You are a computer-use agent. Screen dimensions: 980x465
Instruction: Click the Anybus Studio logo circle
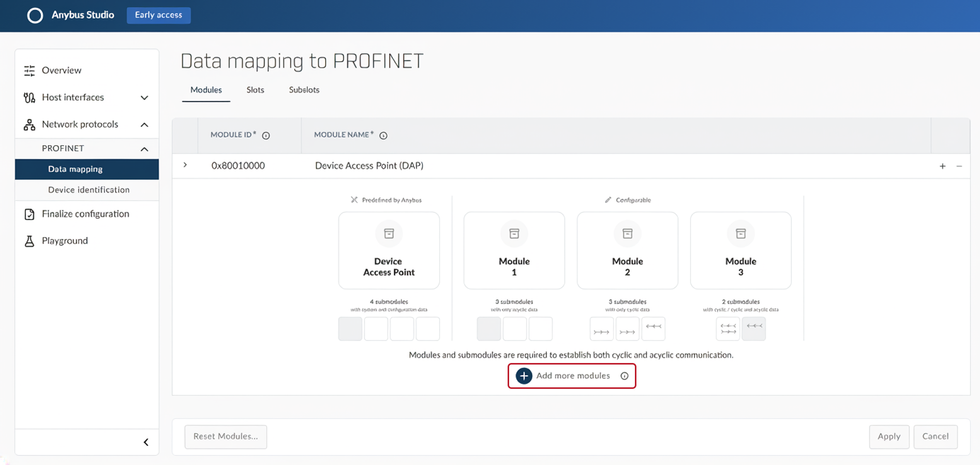pyautogui.click(x=35, y=16)
